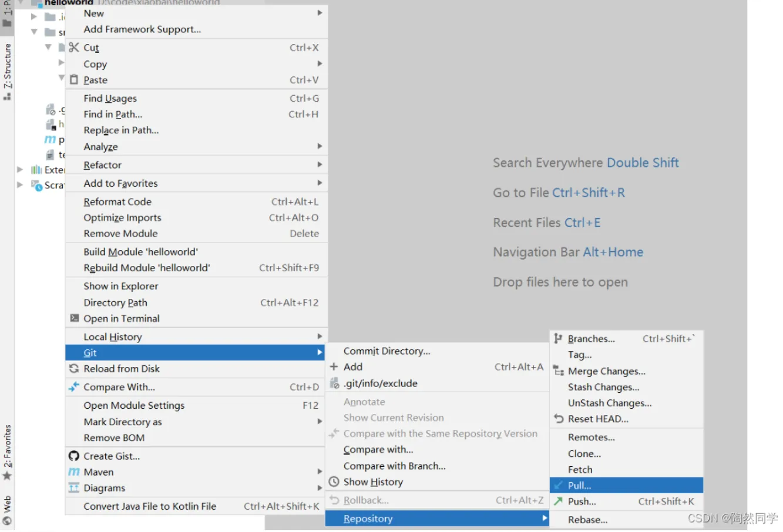This screenshot has width=783, height=532.
Task: Open the Web tool window tab
Action: click(x=7, y=510)
